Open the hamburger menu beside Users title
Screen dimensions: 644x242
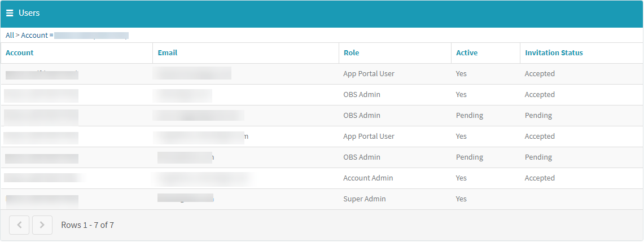click(x=10, y=13)
